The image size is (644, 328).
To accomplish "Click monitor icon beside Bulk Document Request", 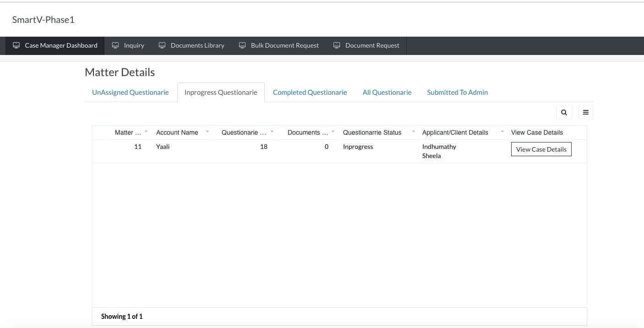I will point(242,45).
